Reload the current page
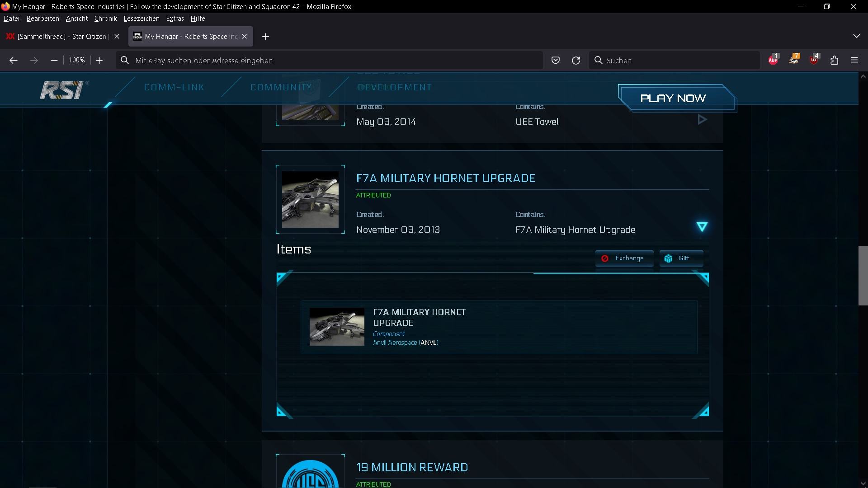Viewport: 868px width, 488px height. coord(576,60)
